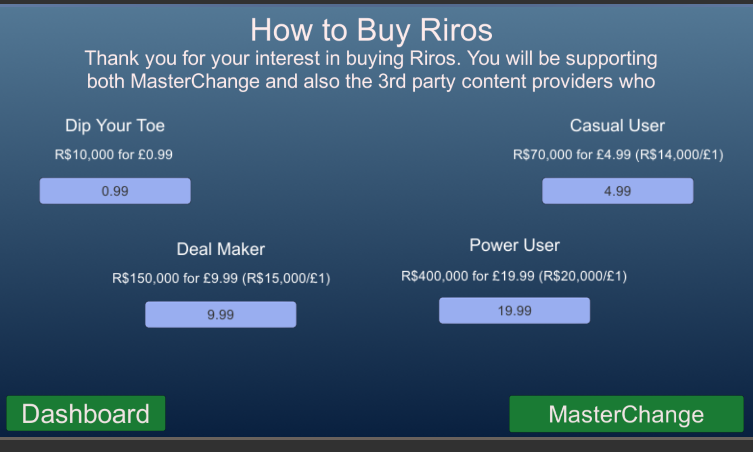
Task: Select the Power User heading
Action: coord(514,245)
